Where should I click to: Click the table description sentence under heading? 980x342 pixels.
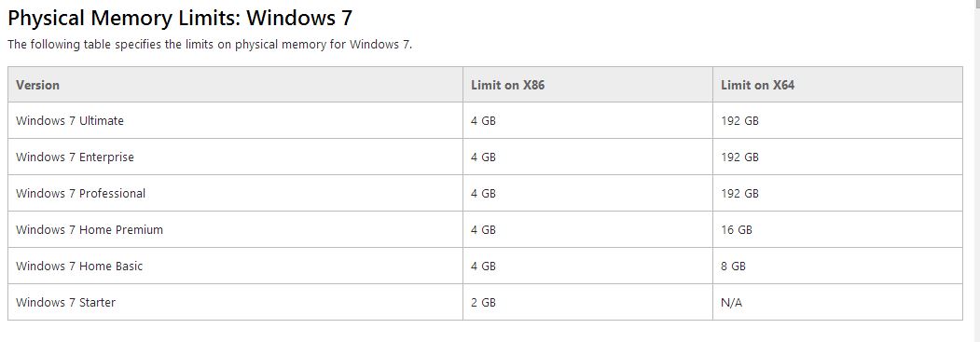click(x=210, y=45)
